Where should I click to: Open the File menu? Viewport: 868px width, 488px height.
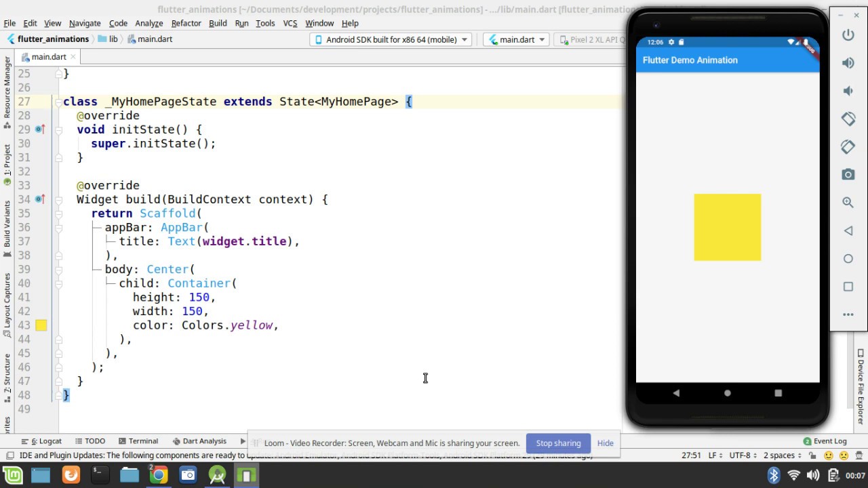[x=9, y=23]
